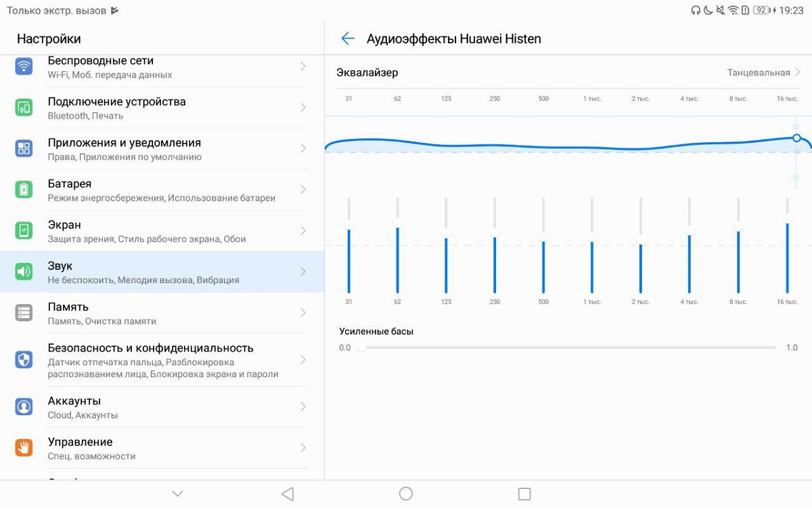Open Приложения и уведомления settings
This screenshot has width=812, height=508.
point(162,148)
